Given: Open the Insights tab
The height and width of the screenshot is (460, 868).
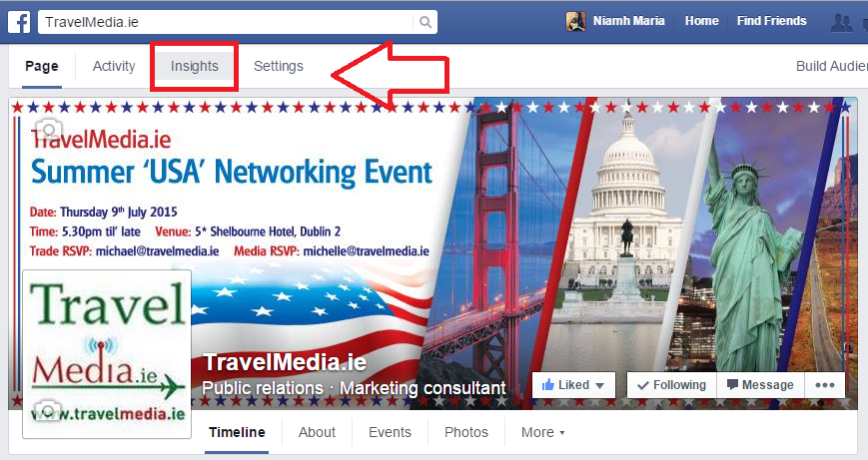Looking at the screenshot, I should click(x=195, y=66).
